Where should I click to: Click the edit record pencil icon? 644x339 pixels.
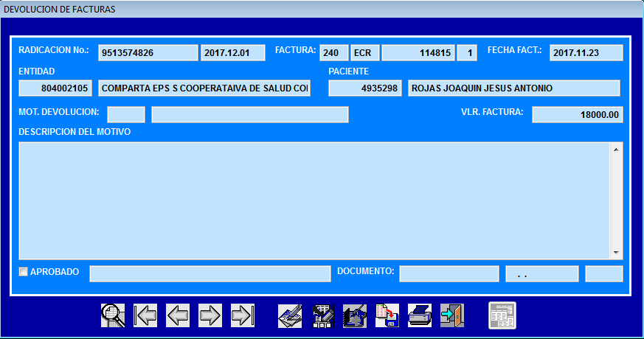tap(290, 315)
